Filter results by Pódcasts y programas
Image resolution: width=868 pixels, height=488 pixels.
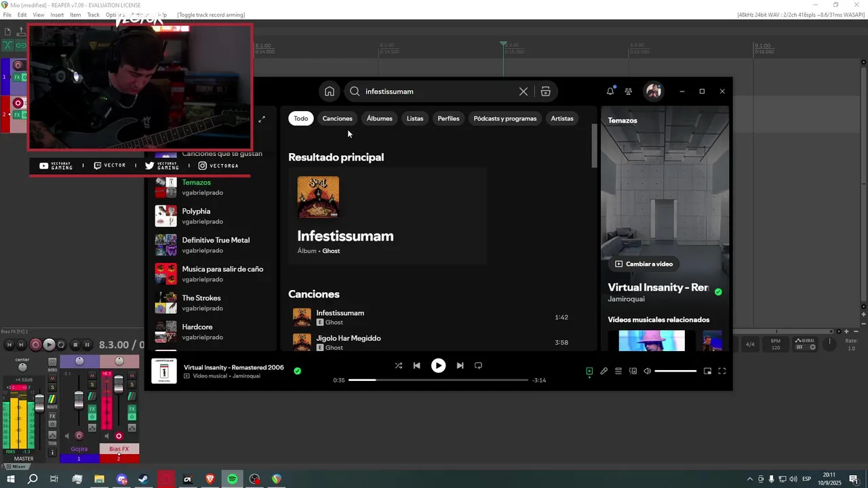pos(505,119)
